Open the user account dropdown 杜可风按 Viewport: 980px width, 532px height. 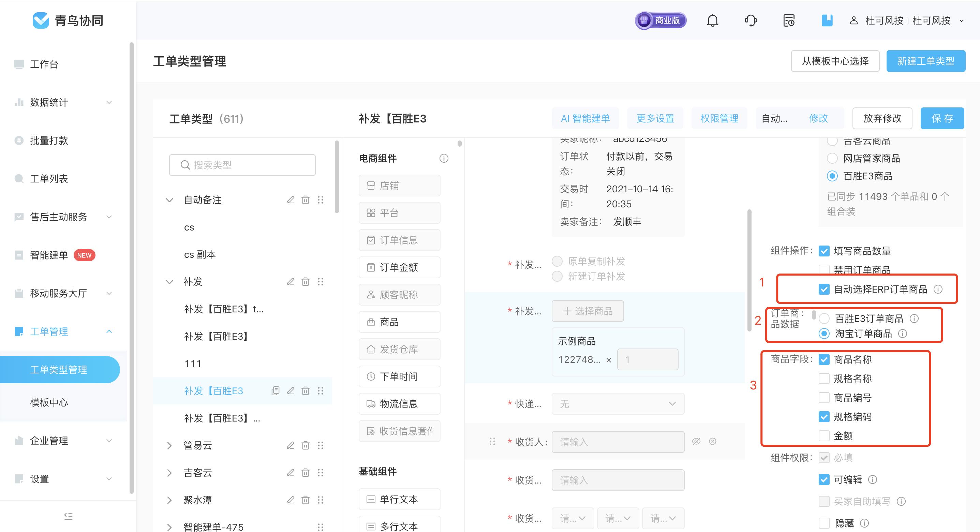[907, 20]
